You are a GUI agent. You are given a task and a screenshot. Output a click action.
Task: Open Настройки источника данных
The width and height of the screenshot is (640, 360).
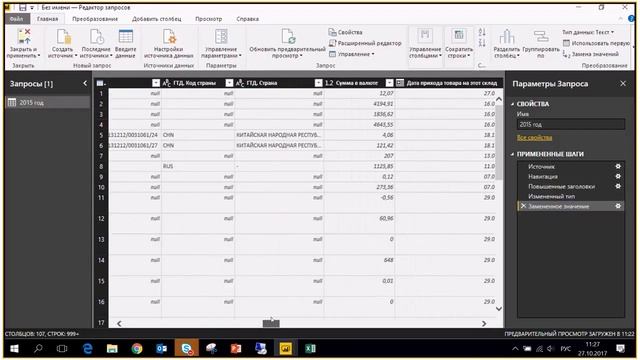[169, 44]
